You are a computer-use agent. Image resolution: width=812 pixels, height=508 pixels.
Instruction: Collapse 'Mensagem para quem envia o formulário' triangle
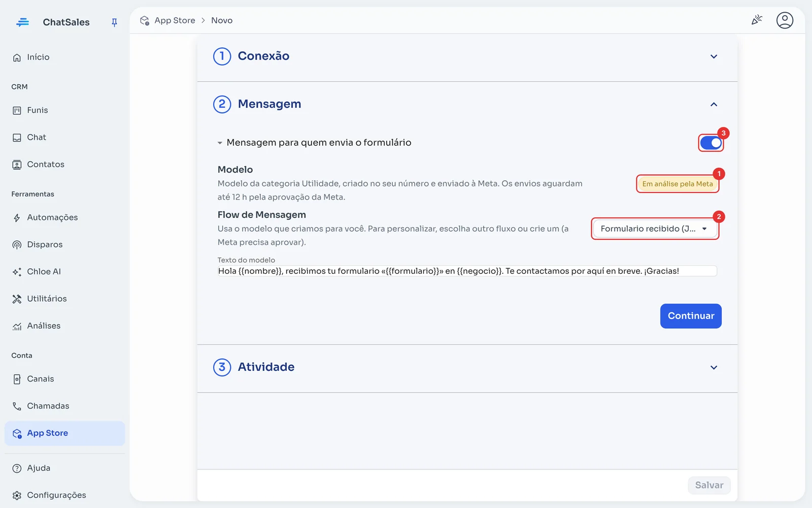point(220,143)
